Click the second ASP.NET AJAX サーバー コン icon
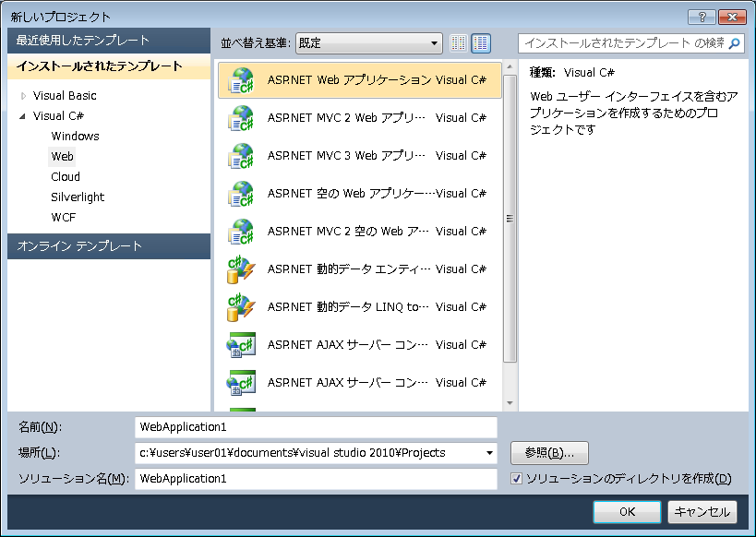 (x=241, y=383)
